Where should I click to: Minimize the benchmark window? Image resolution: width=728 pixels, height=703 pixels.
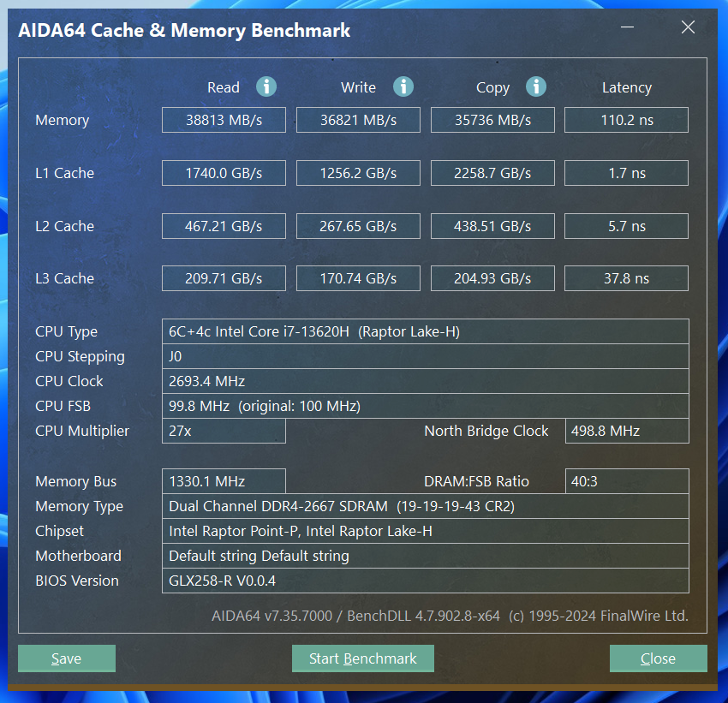627,27
